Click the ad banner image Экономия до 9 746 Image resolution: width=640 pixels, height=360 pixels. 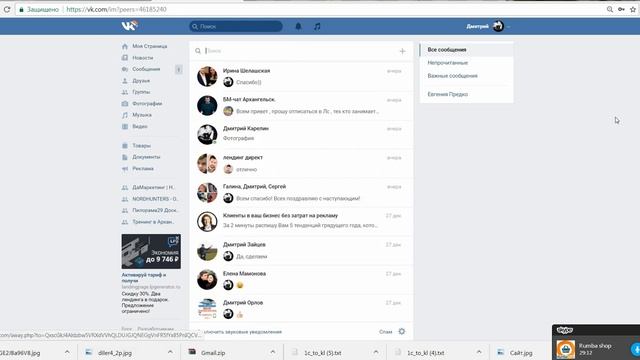[151, 251]
